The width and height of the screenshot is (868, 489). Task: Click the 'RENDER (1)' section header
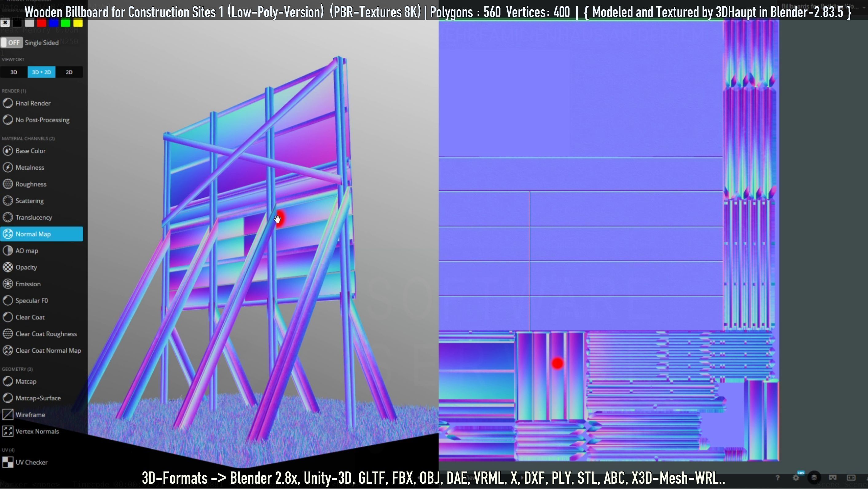(14, 91)
